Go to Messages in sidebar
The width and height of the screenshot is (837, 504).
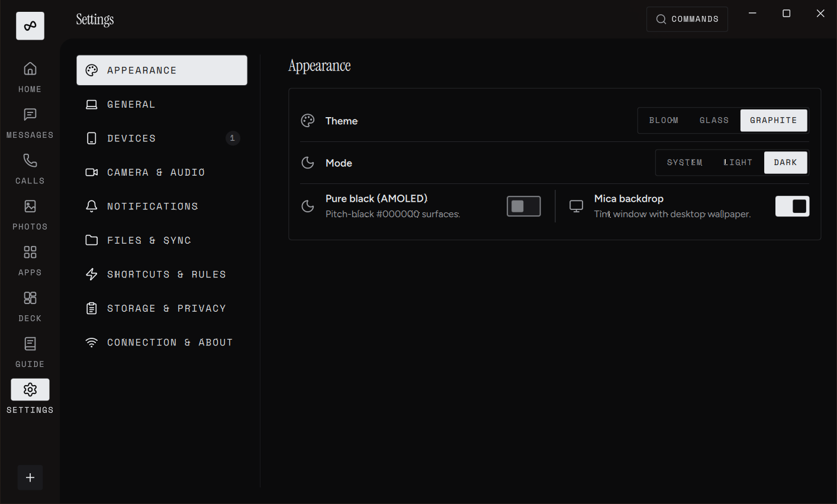click(x=30, y=123)
